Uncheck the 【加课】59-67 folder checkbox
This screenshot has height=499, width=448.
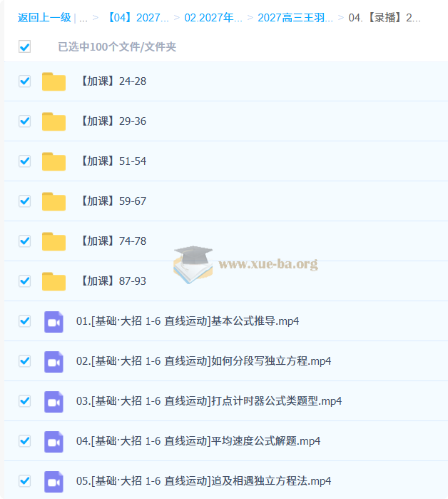[x=24, y=201]
